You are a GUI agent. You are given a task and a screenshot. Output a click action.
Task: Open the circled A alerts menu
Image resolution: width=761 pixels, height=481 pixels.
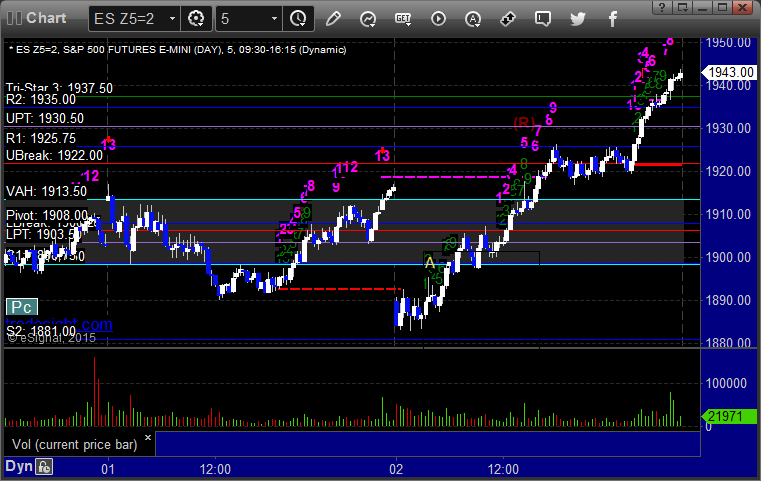click(x=473, y=19)
